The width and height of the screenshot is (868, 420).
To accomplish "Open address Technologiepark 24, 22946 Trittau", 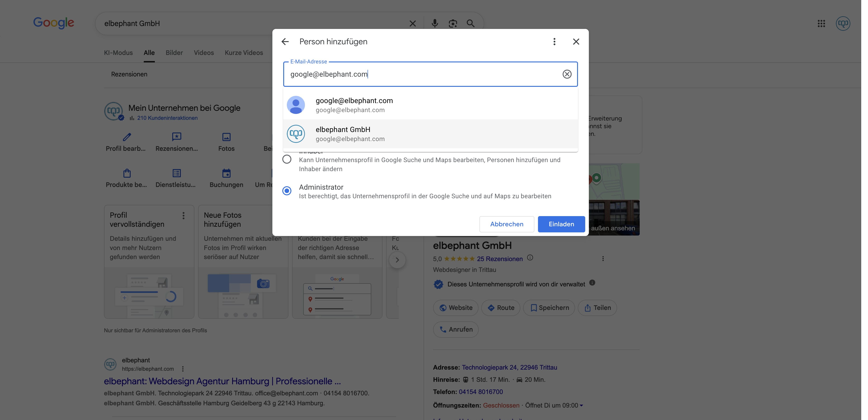I will pos(509,367).
